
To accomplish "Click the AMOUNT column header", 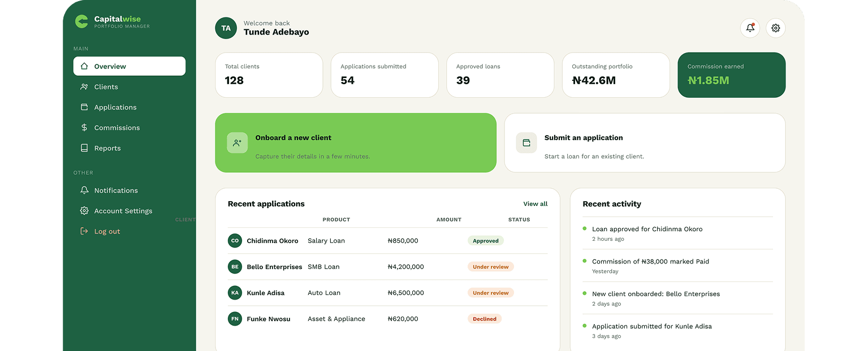I will pos(449,219).
